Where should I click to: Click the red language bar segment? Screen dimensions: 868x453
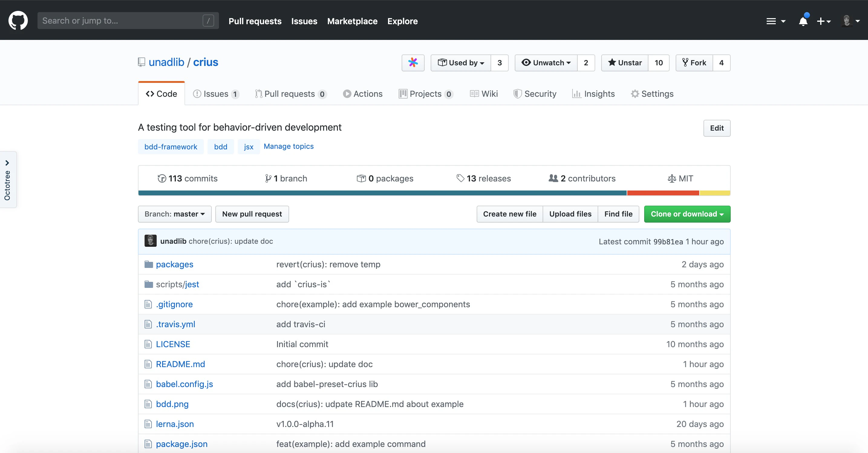click(x=663, y=193)
